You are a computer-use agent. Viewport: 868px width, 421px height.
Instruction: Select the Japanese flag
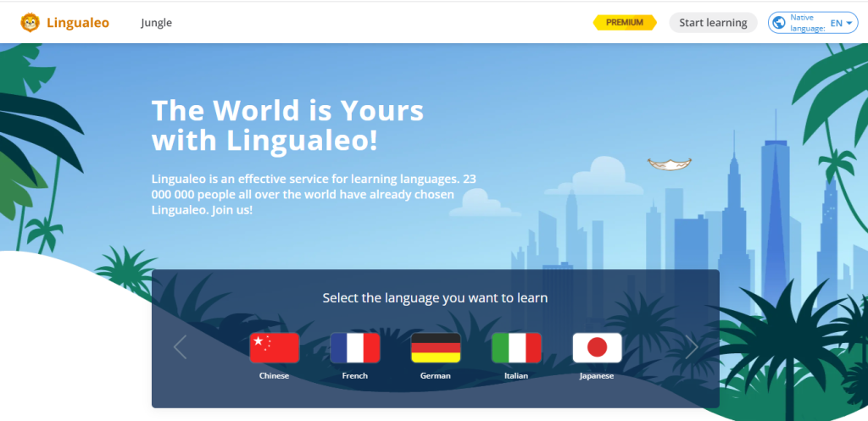[x=597, y=347]
